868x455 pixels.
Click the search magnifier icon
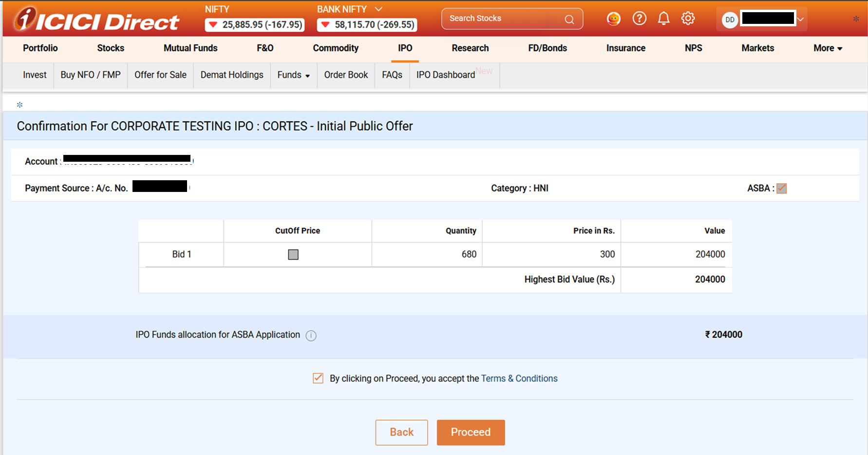tap(569, 19)
